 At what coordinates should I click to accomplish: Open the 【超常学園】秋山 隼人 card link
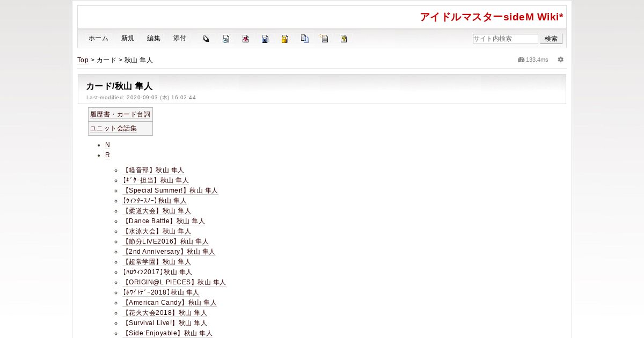pos(157,262)
